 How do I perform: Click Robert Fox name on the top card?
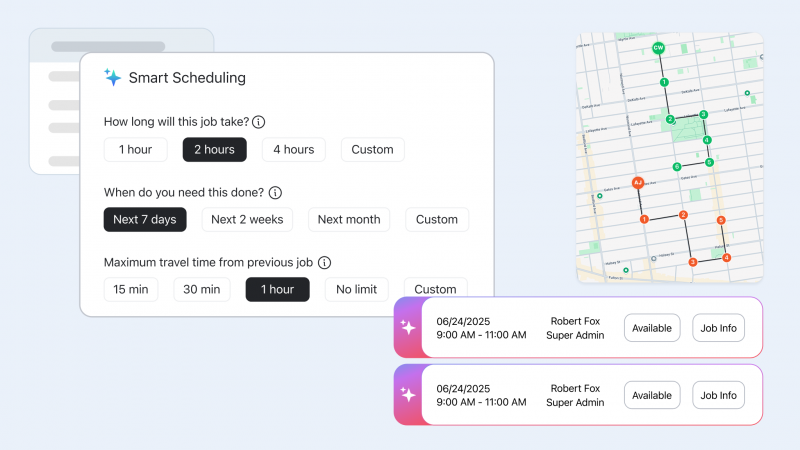coord(575,321)
